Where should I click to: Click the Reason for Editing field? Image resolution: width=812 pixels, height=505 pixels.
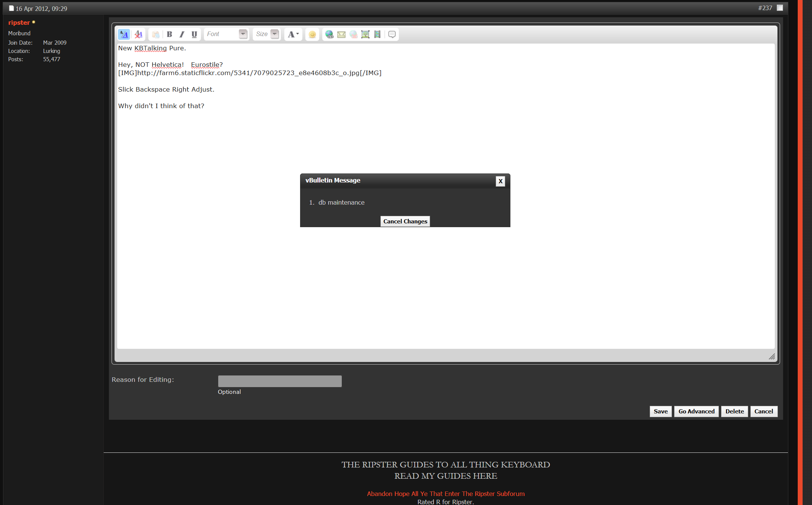pos(279,381)
